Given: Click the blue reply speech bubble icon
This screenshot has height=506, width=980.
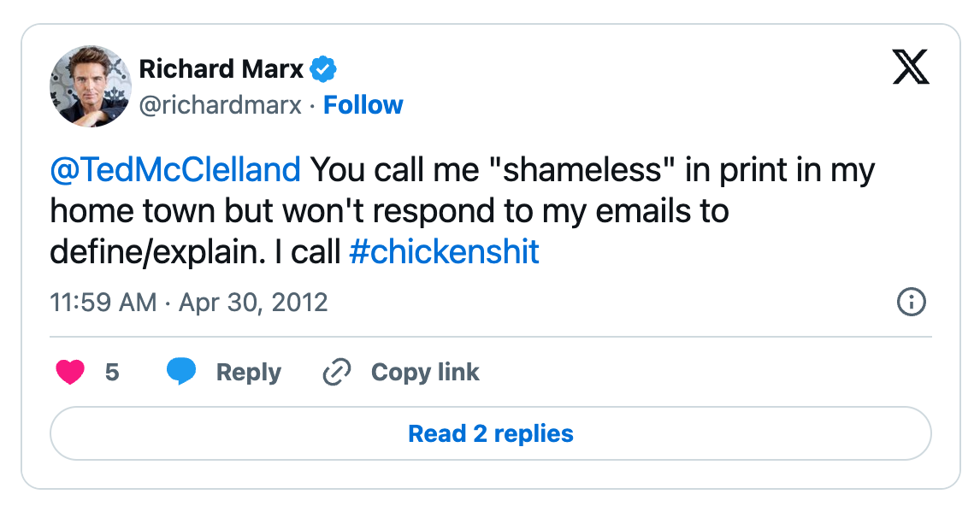Looking at the screenshot, I should click(x=181, y=373).
